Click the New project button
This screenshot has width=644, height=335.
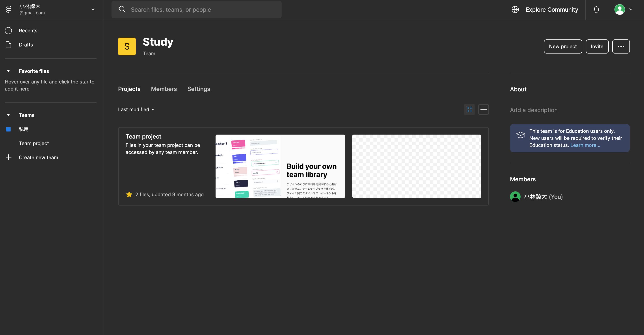[x=563, y=46]
